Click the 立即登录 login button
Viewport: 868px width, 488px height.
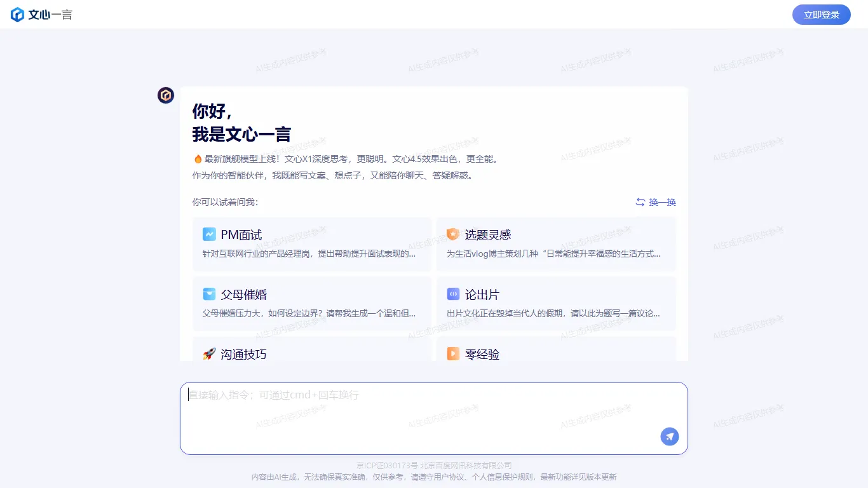pos(821,14)
